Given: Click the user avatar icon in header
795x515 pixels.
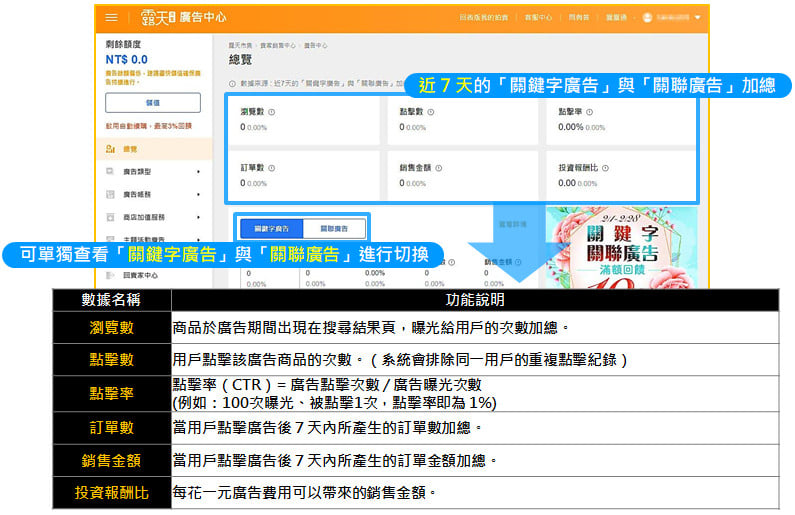Looking at the screenshot, I should point(647,18).
